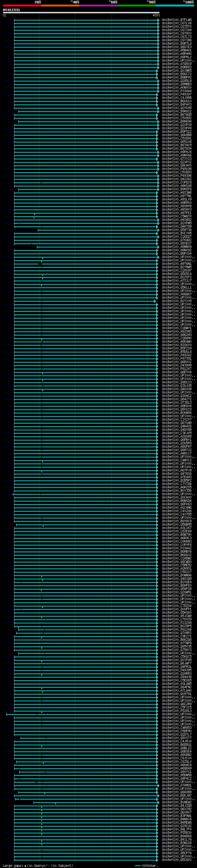Select the UniRef100_B8PIG4 label
197x868 pixels.
tap(177, 253)
